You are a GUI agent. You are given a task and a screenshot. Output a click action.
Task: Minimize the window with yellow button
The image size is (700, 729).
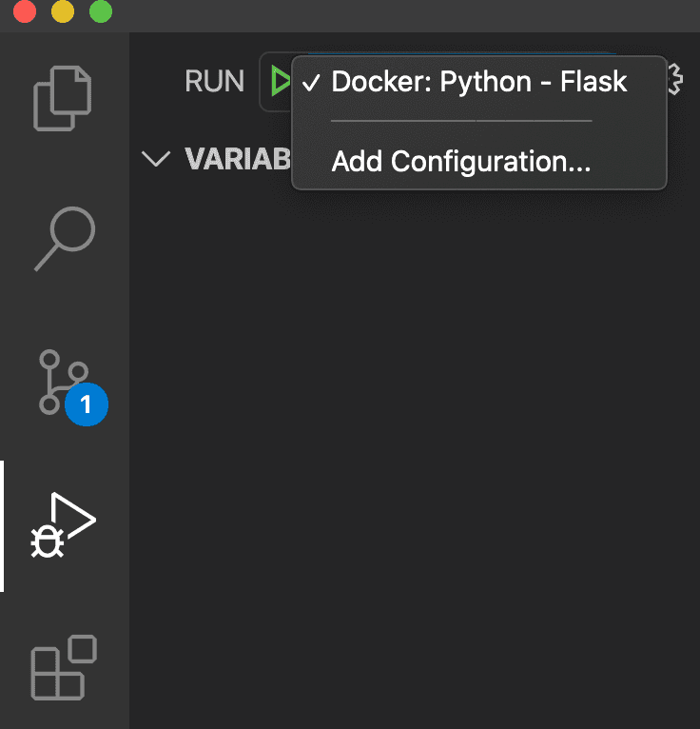point(62,12)
